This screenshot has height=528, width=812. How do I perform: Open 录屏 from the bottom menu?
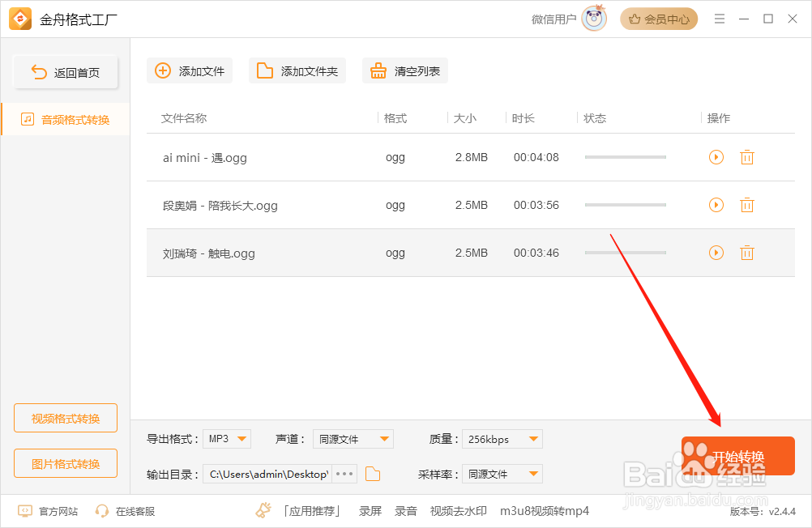[x=370, y=511]
